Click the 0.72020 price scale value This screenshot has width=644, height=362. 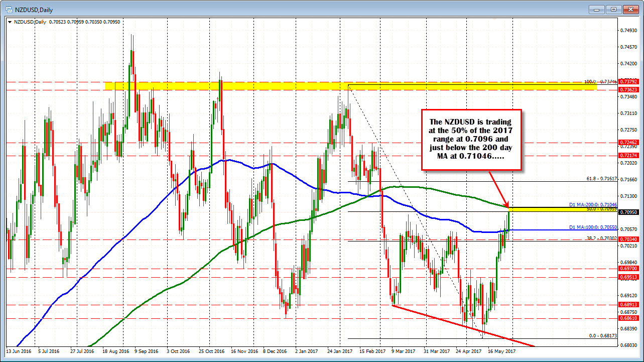(x=629, y=163)
